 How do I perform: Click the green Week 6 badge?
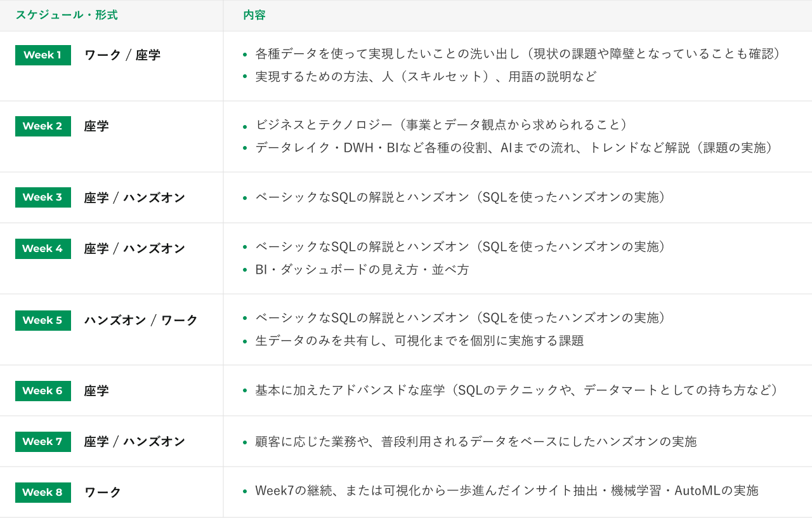click(x=43, y=391)
